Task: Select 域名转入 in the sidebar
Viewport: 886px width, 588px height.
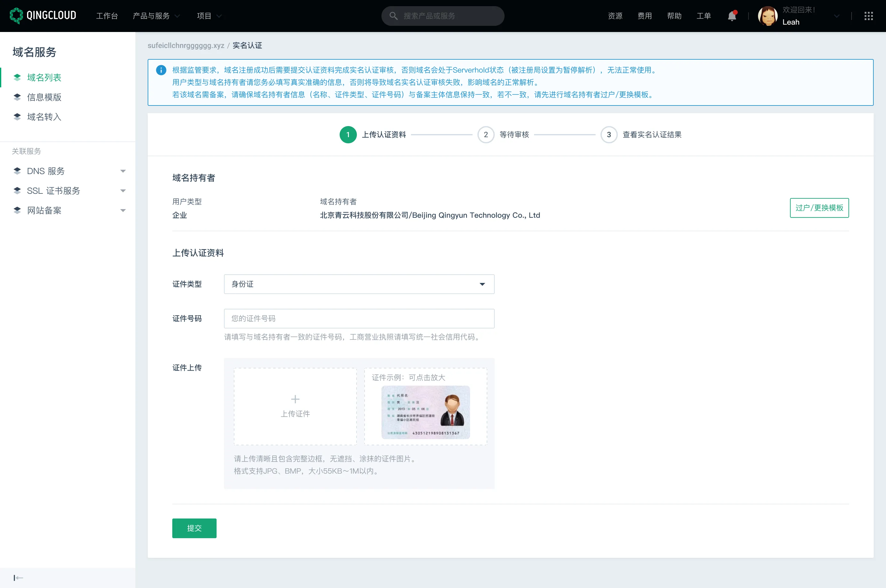Action: 44,117
